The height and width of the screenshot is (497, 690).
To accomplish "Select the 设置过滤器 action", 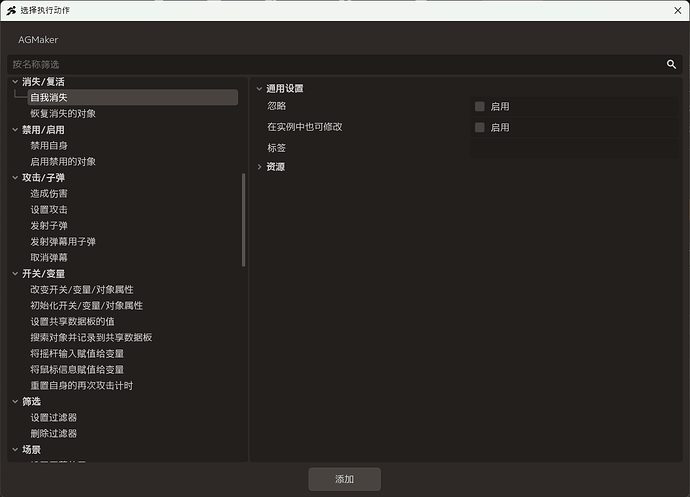I will point(54,417).
